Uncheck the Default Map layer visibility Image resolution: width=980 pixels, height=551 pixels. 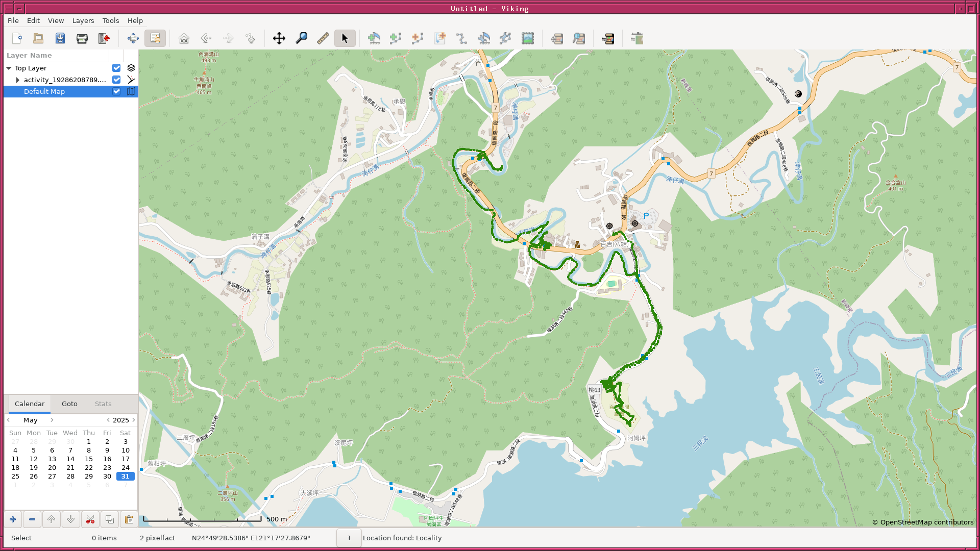click(116, 91)
